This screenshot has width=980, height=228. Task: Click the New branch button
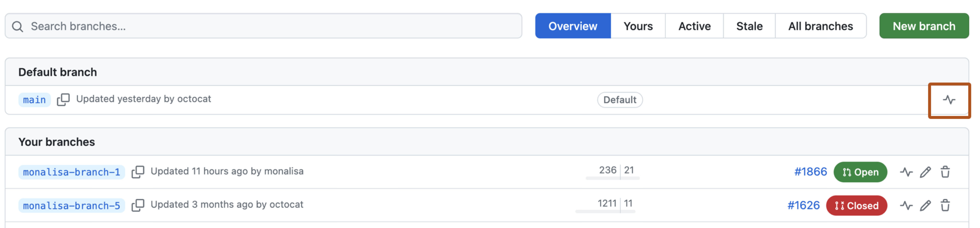tap(924, 26)
